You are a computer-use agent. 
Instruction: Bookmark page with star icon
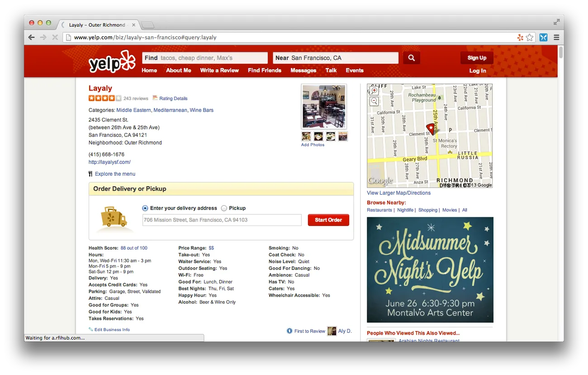tap(529, 38)
